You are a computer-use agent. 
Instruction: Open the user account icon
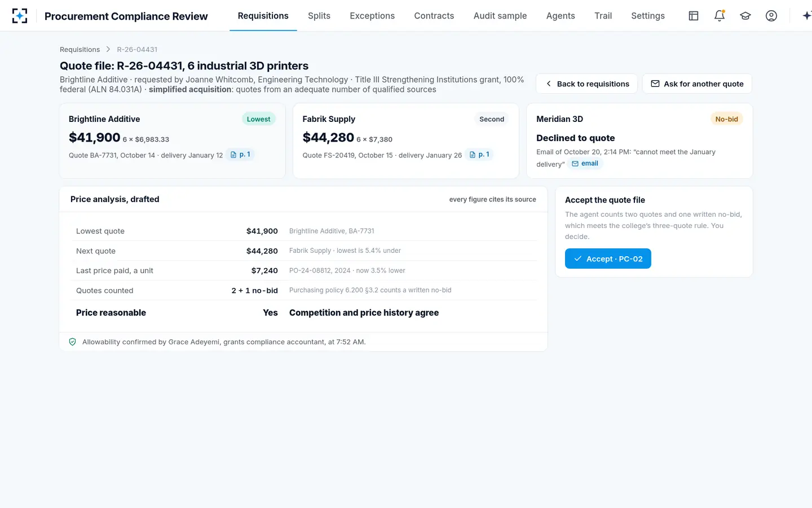tap(771, 16)
